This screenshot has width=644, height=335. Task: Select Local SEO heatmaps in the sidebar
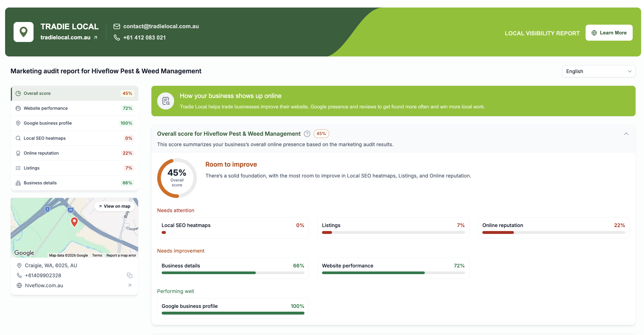pyautogui.click(x=74, y=138)
